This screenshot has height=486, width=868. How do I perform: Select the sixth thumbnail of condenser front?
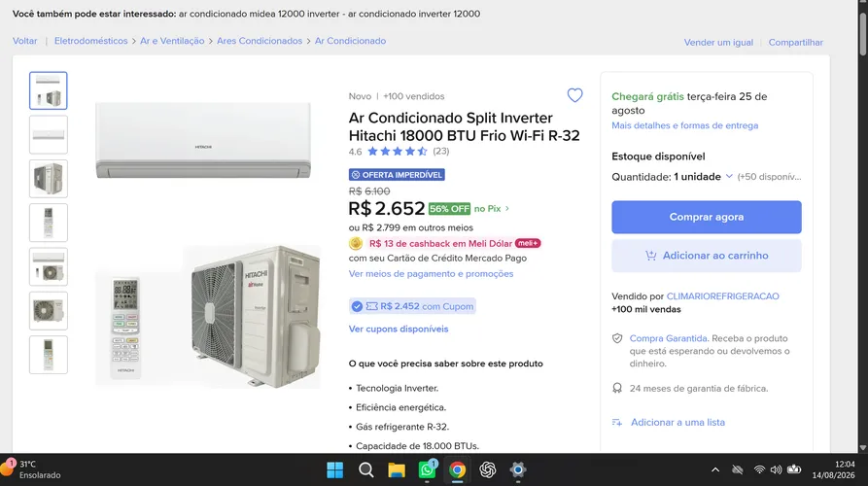coord(49,310)
